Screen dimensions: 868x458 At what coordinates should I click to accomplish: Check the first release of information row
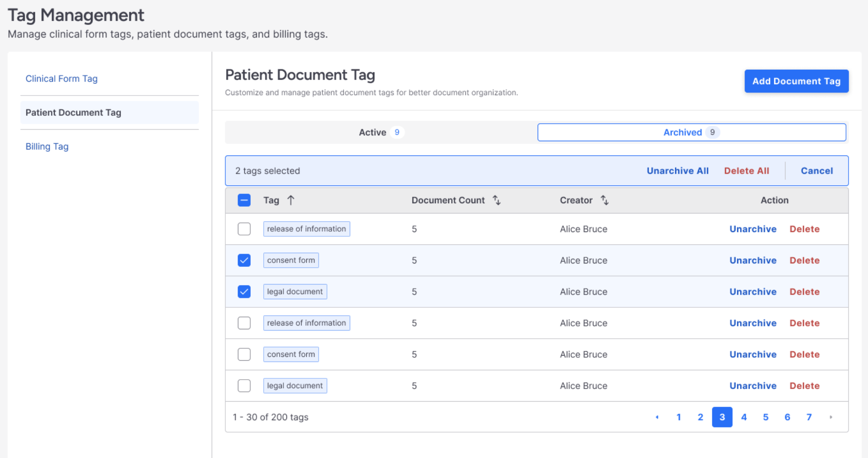tap(244, 229)
